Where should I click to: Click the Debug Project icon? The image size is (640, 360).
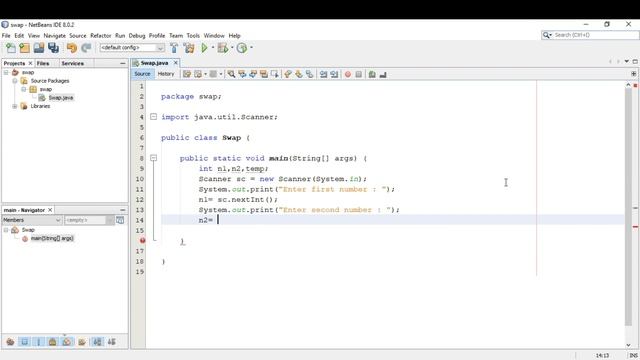(223, 48)
